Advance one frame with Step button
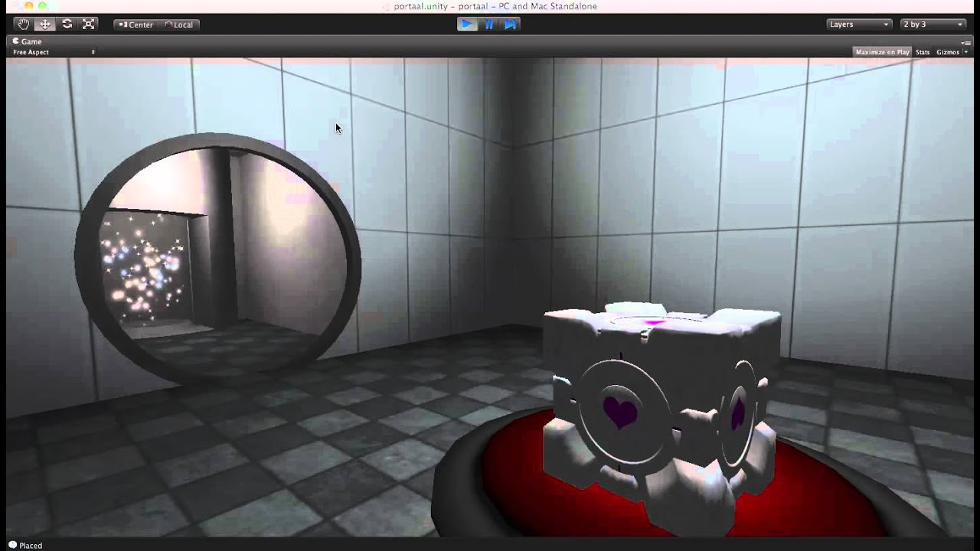 tap(511, 24)
